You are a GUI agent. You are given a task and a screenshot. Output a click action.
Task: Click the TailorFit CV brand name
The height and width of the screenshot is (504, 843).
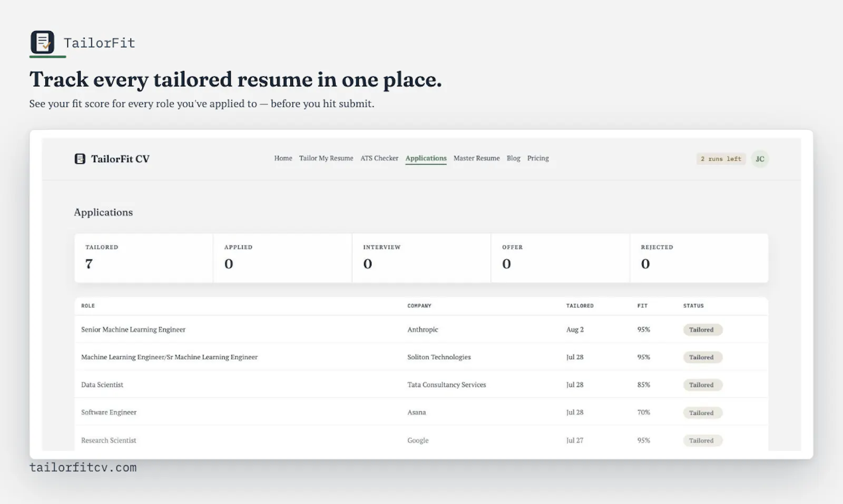click(x=120, y=159)
